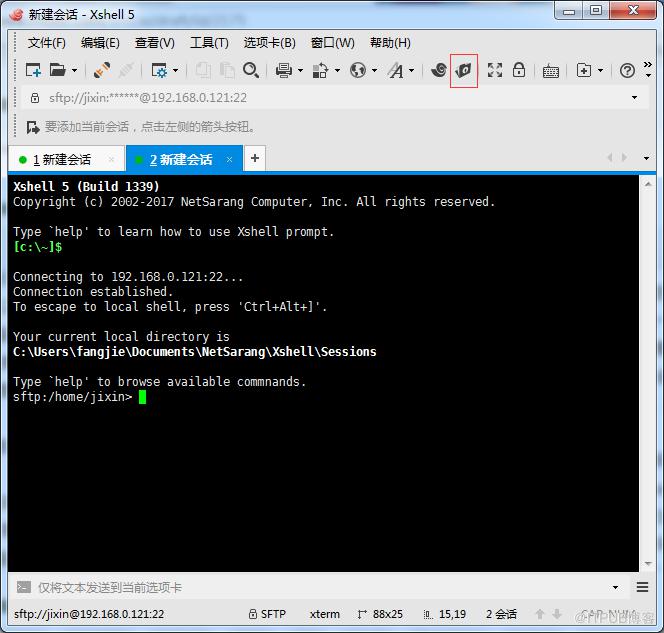This screenshot has width=664, height=633.
Task: Open Help question mark icon
Action: 627,70
